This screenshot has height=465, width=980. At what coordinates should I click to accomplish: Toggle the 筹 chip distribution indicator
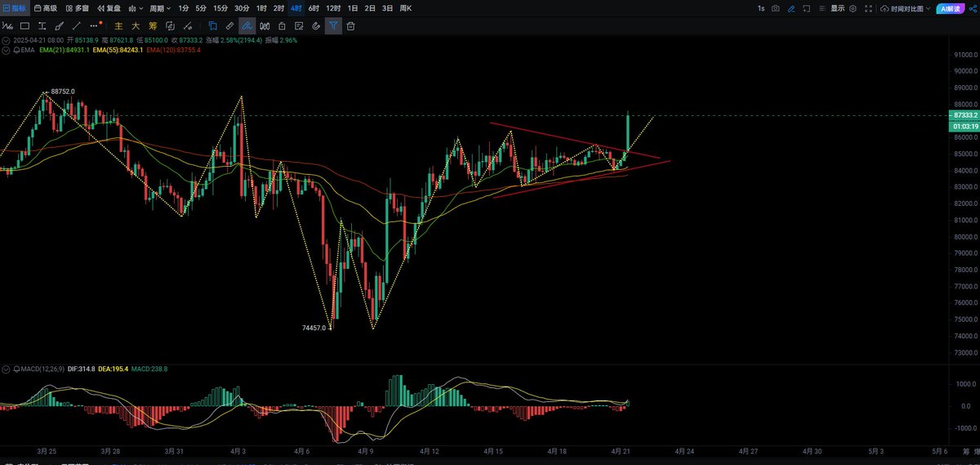coord(153,26)
